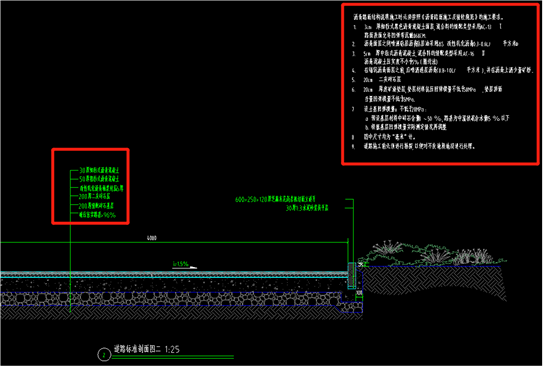Select the tall grass plant symbol
This screenshot has height=366, width=543.
click(x=388, y=247)
